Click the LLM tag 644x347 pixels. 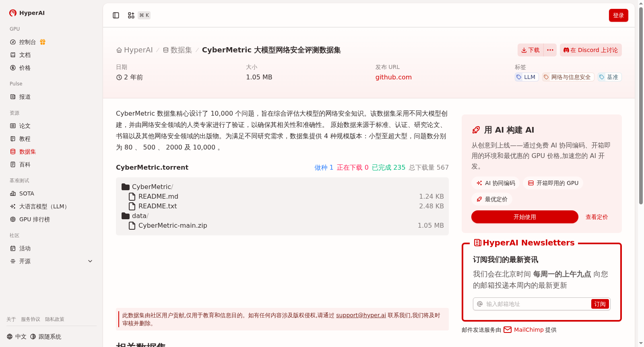526,77
